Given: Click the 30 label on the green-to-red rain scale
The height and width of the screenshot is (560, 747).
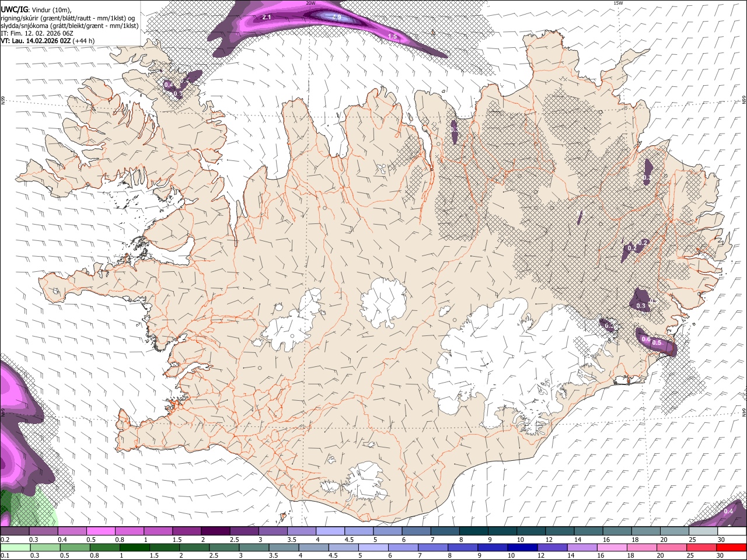Looking at the screenshot, I should tap(721, 556).
